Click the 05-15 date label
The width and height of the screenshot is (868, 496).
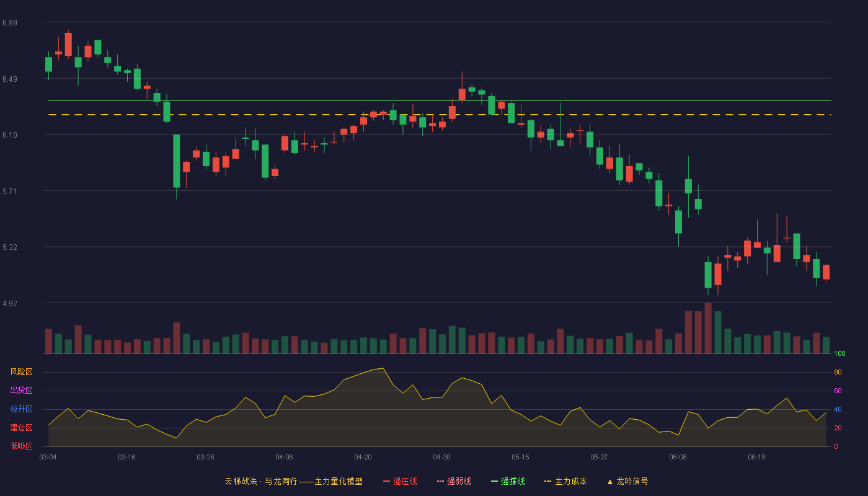(520, 457)
